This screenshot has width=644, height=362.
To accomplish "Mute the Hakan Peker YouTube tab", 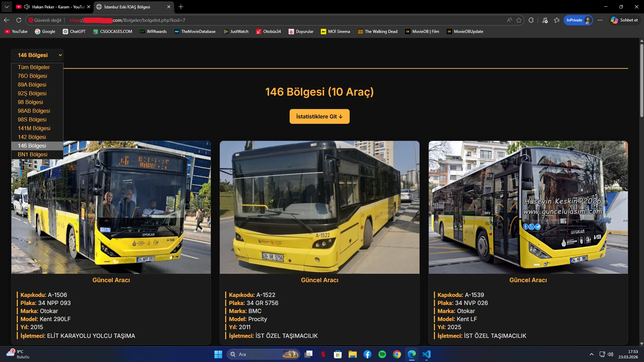I will pyautogui.click(x=27, y=7).
